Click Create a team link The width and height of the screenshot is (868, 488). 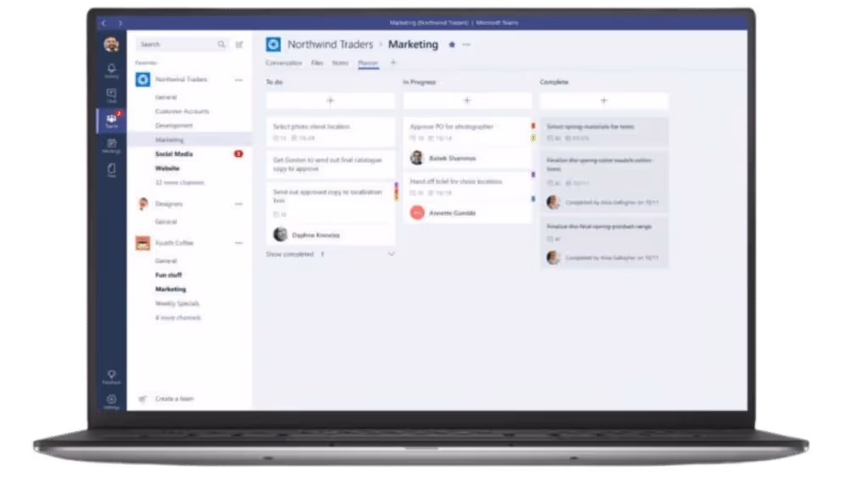(x=175, y=398)
